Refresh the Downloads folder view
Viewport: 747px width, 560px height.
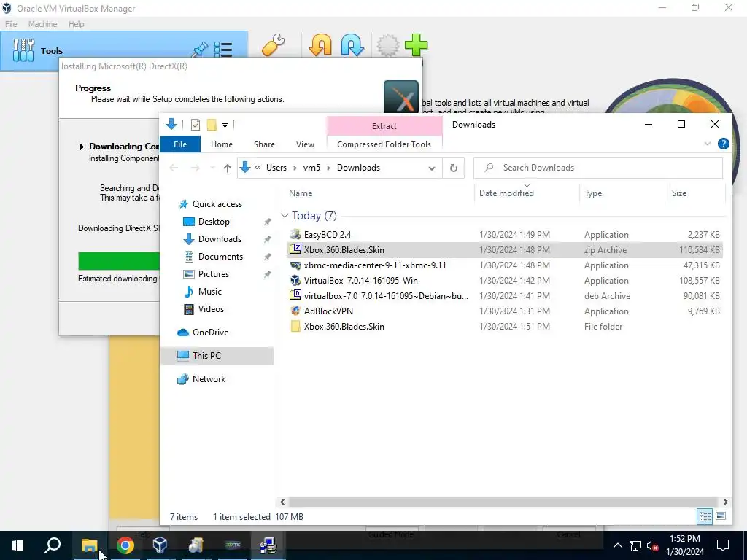(454, 168)
